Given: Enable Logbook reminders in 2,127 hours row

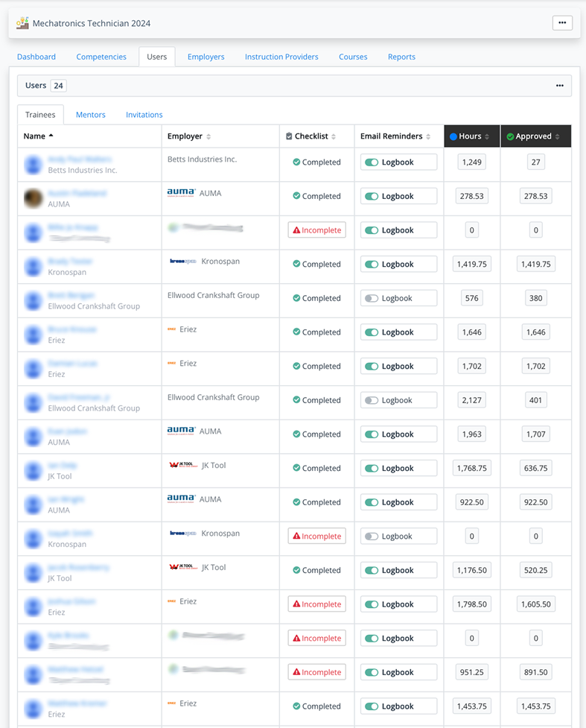Looking at the screenshot, I should point(372,400).
